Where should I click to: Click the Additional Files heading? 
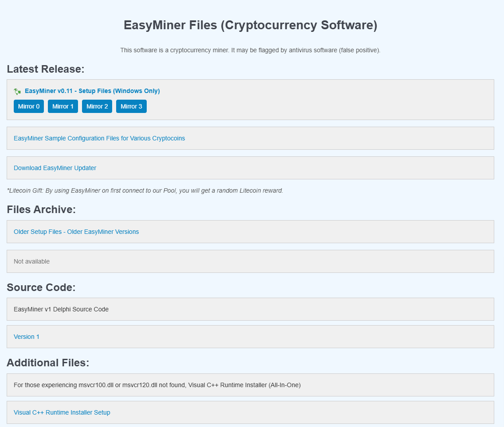48,363
